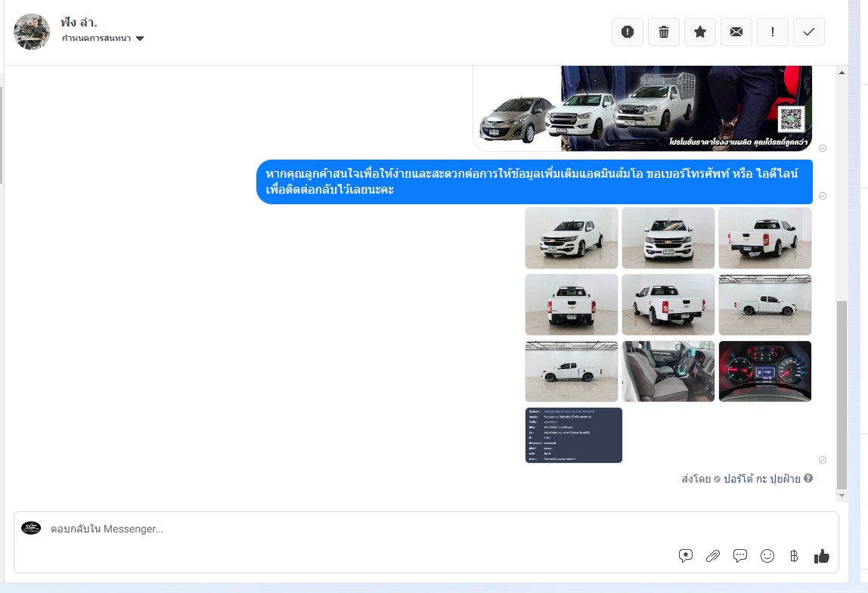868x593 pixels.
Task: Click the scroll down arrow of the chat scrollbar
Action: [842, 495]
